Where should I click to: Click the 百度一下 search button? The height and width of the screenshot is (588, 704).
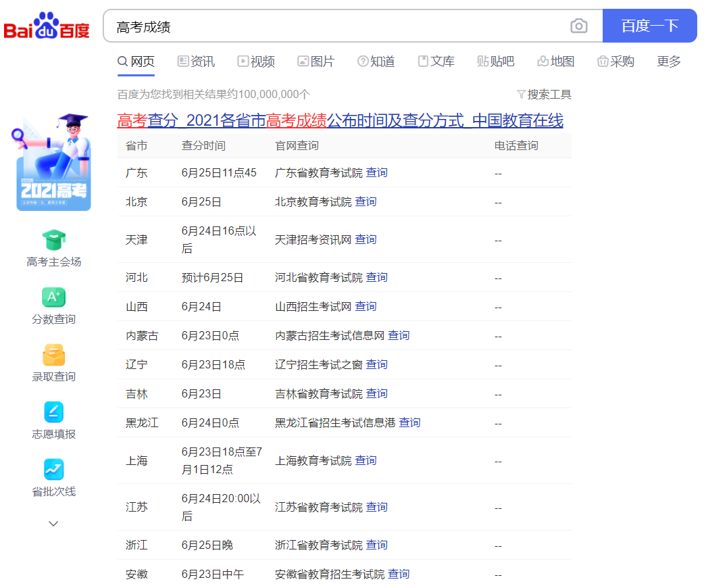pos(649,26)
